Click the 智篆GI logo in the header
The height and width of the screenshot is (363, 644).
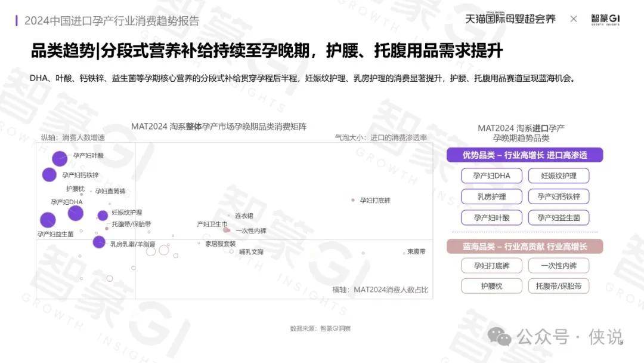point(605,19)
